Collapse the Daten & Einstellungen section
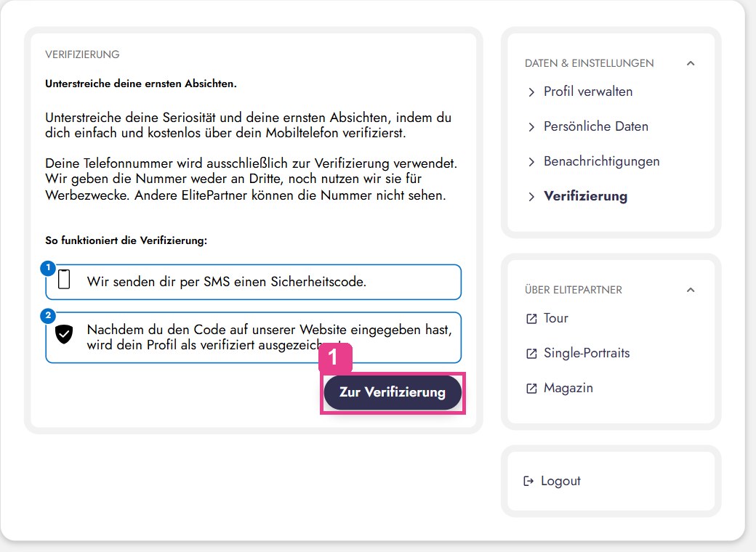The image size is (756, 552). [691, 63]
